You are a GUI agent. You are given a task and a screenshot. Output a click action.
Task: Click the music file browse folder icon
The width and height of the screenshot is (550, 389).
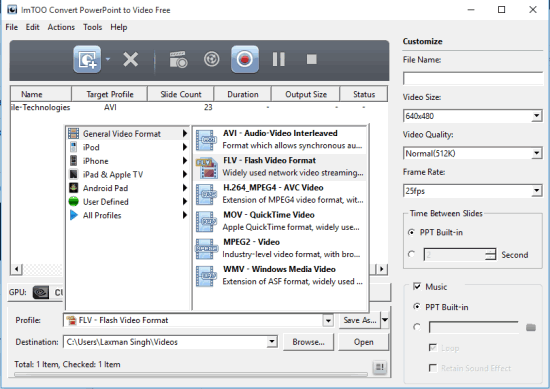pos(531,328)
